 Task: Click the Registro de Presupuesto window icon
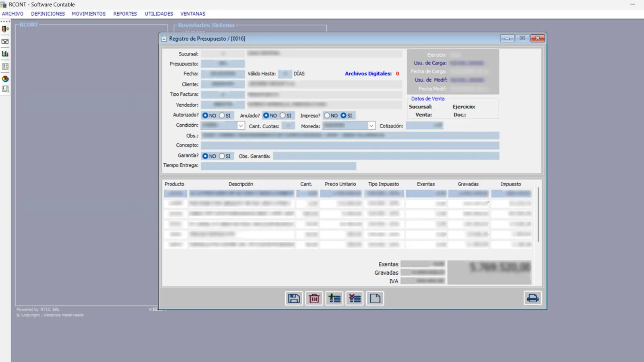pyautogui.click(x=164, y=39)
